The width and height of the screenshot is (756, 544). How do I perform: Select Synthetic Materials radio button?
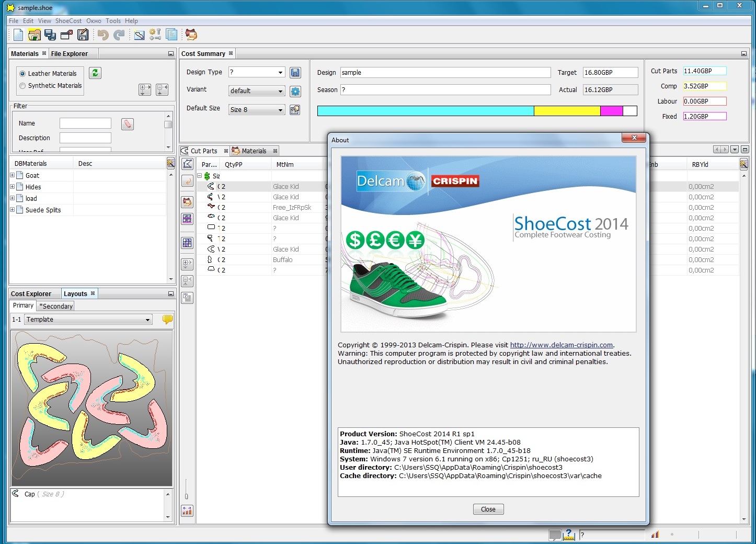[x=22, y=86]
